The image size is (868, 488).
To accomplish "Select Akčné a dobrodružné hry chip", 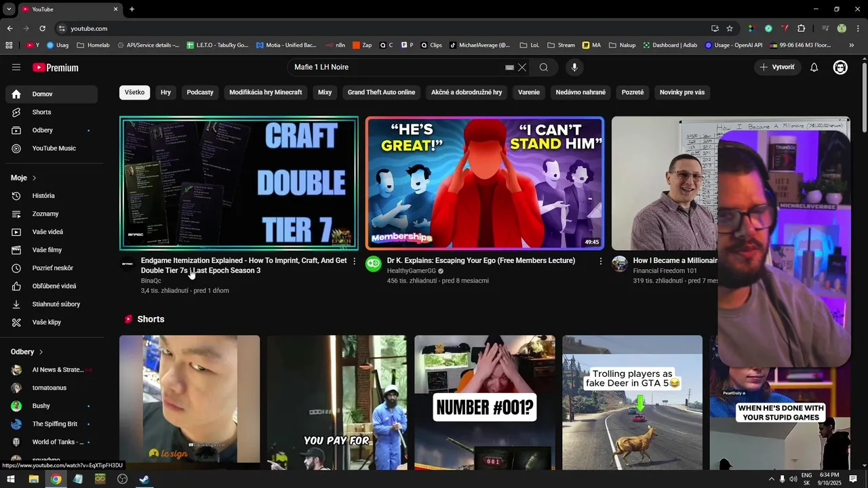I will (x=467, y=92).
